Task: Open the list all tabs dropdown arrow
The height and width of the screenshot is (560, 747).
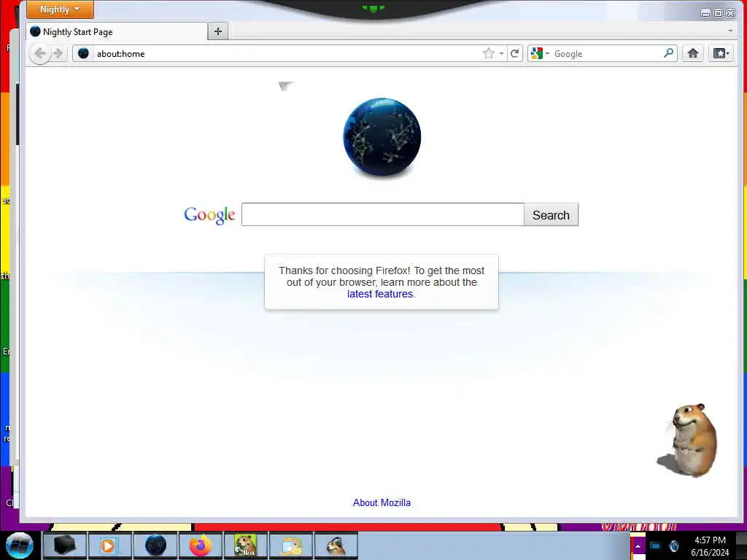Action: [729, 31]
